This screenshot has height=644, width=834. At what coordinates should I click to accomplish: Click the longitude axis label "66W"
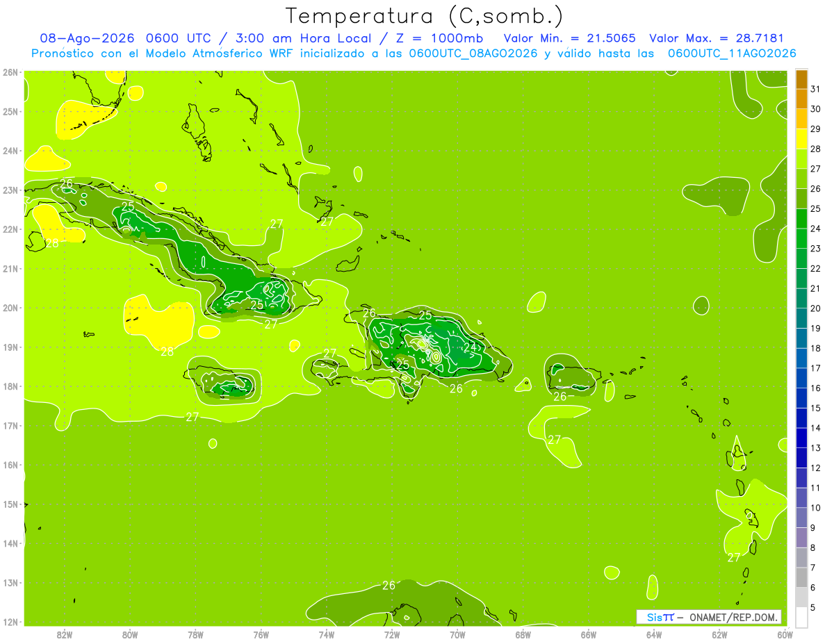click(588, 634)
